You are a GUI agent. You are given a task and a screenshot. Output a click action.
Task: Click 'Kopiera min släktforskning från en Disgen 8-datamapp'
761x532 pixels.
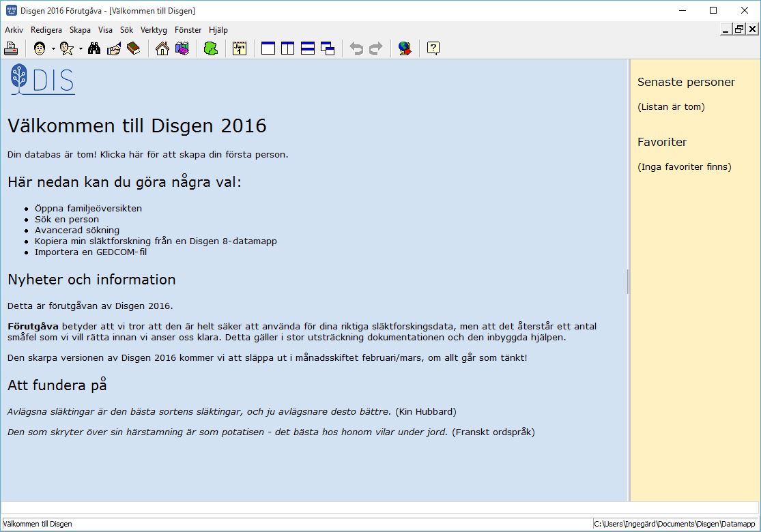click(156, 241)
